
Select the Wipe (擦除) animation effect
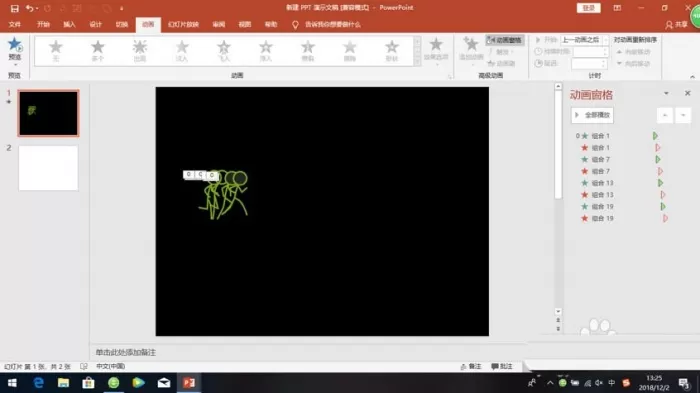(350, 50)
